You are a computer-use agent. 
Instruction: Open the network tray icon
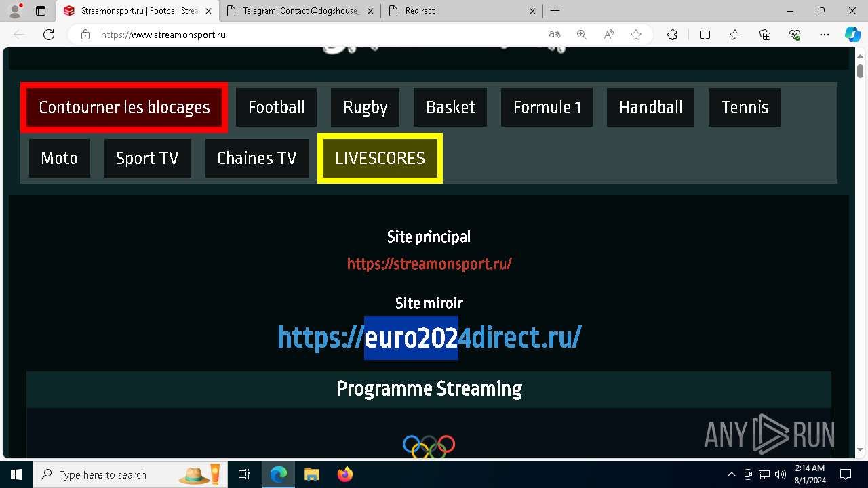[764, 474]
